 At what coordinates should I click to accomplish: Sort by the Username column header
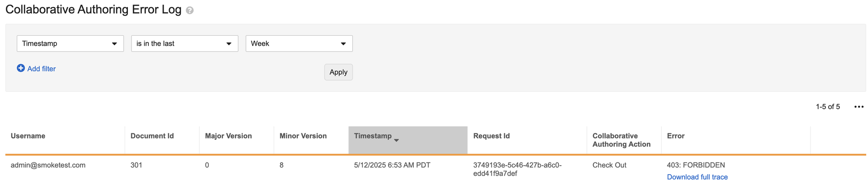click(x=28, y=136)
